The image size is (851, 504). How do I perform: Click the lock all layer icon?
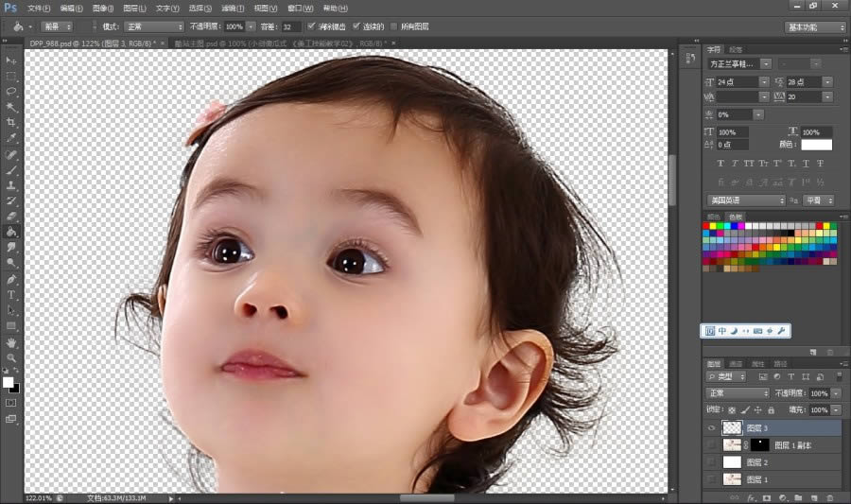(x=773, y=410)
